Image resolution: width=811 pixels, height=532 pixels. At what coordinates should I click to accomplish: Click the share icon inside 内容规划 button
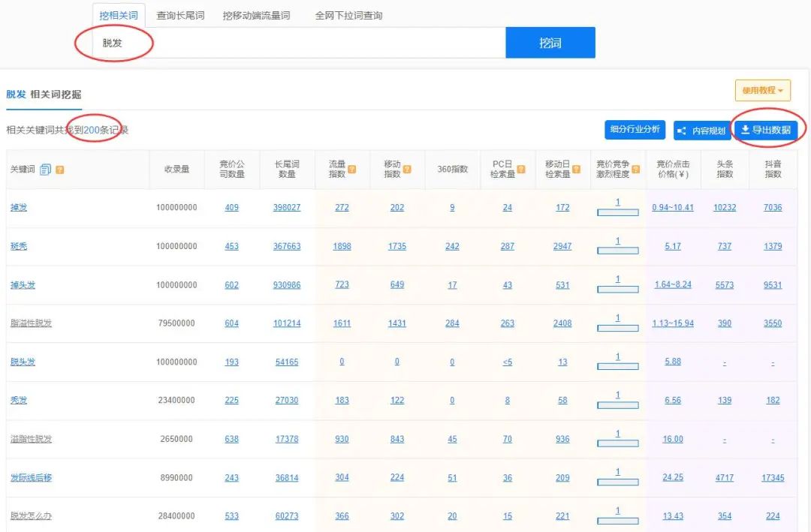(680, 129)
